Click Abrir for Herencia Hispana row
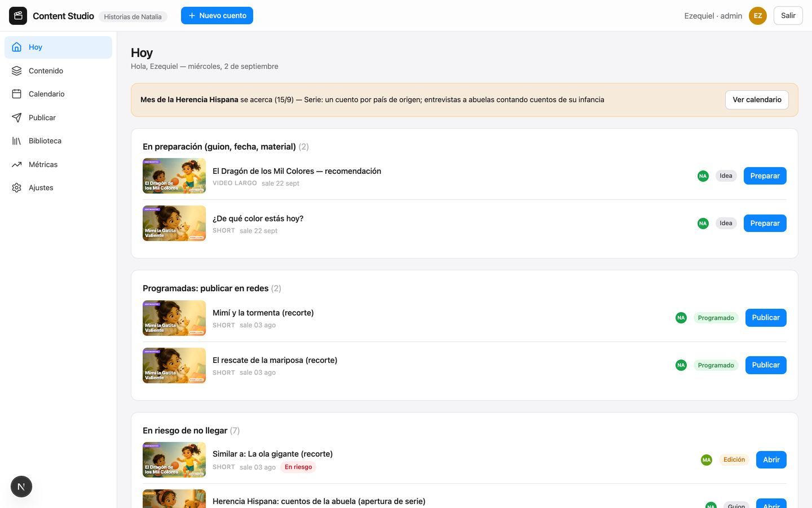Screen dimensions: 812x508 coord(771,504)
